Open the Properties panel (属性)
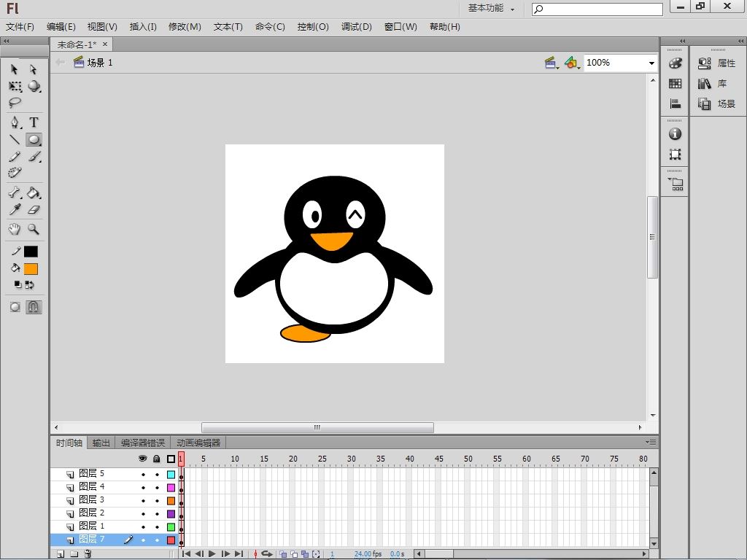Image resolution: width=747 pixels, height=560 pixels. click(x=716, y=63)
